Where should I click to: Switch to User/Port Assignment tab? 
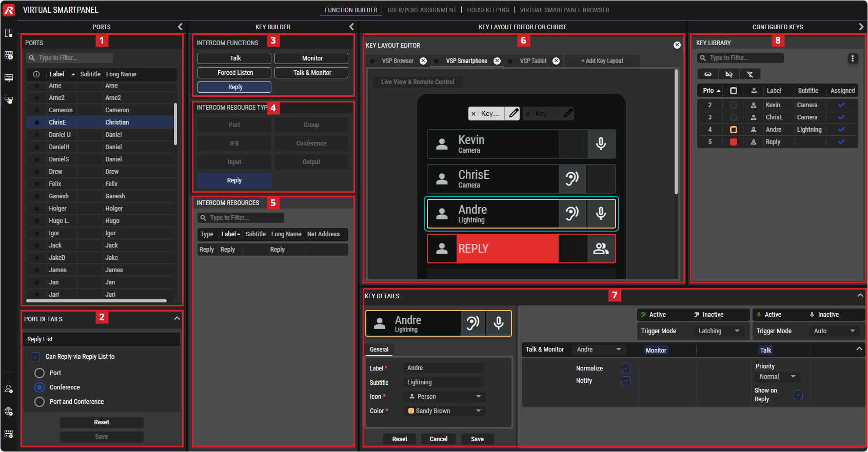[422, 10]
